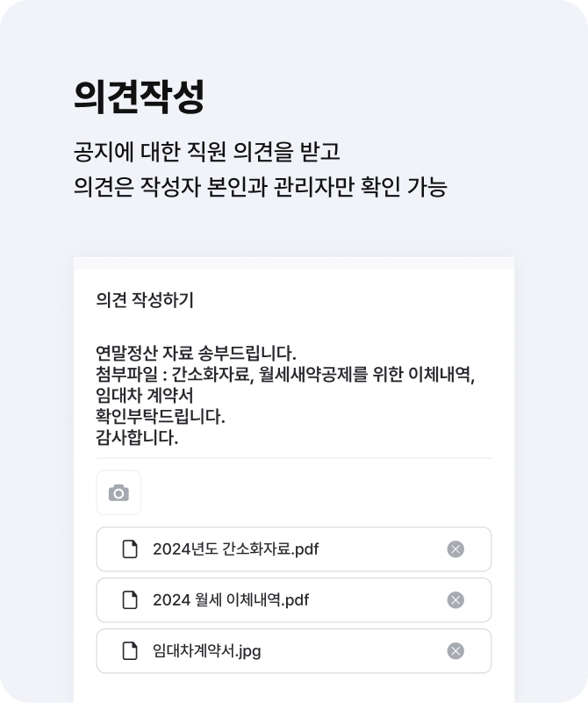Open the 2024년도 간소화자료.pdf file name
The image size is (588, 703).
235,549
